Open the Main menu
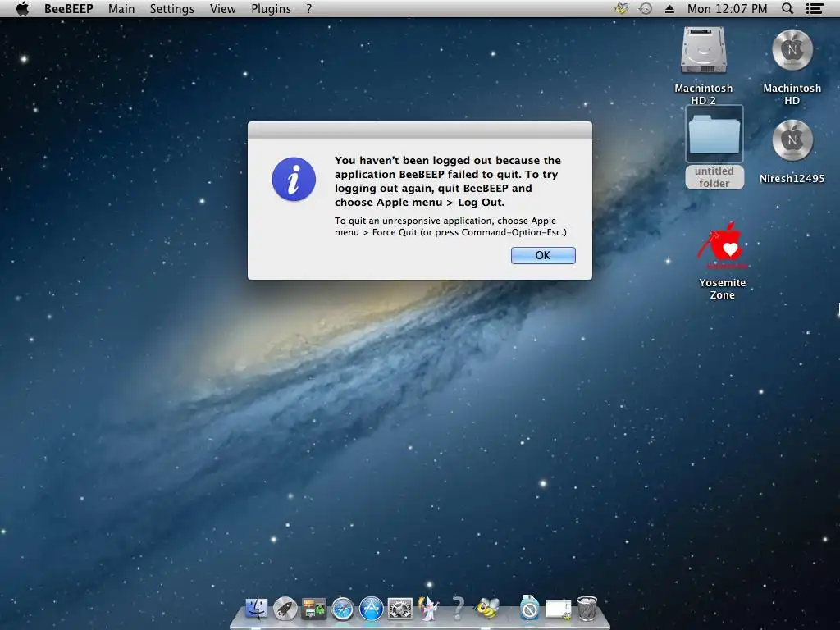Screen dimensions: 840x630 [121, 8]
